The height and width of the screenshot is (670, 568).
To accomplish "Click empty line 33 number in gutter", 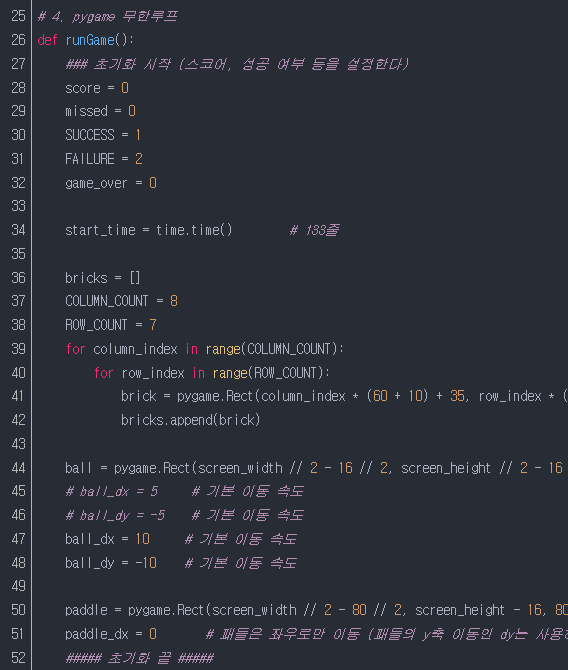I will coord(18,206).
